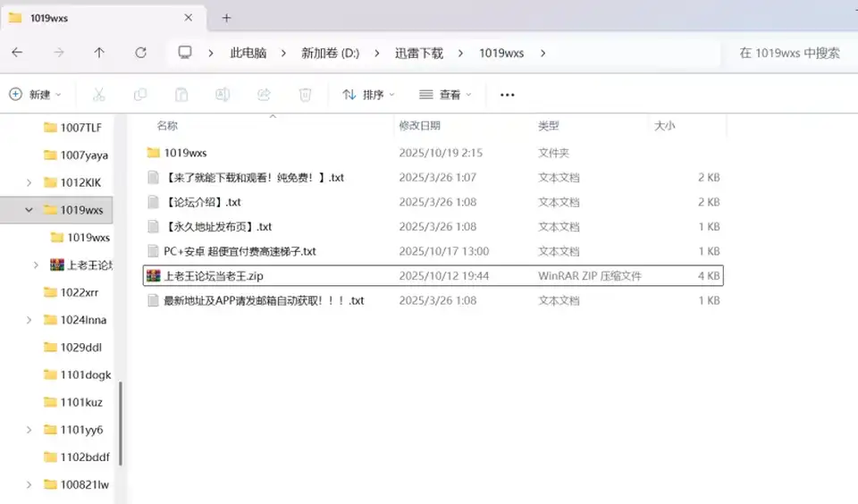Click the 1019wxs folder icon in file list
This screenshot has height=504, width=858.
[x=153, y=153]
